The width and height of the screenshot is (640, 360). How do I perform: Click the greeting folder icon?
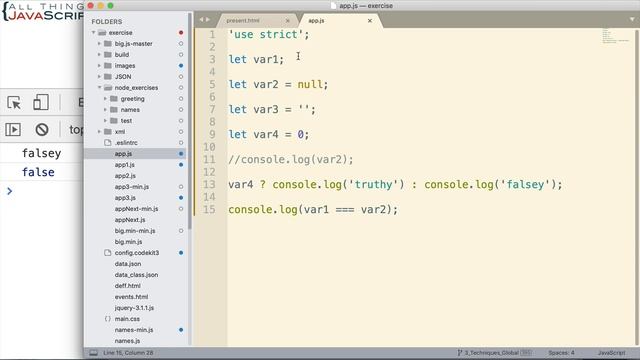pos(114,98)
